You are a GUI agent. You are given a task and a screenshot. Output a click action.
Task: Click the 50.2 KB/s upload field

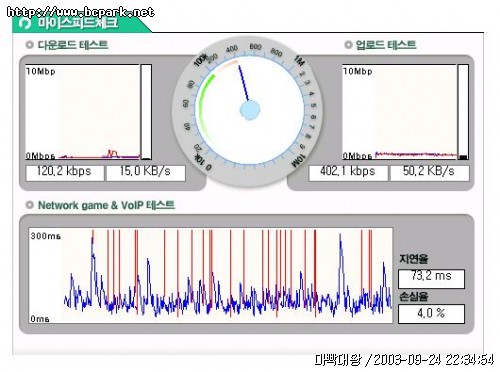click(430, 173)
